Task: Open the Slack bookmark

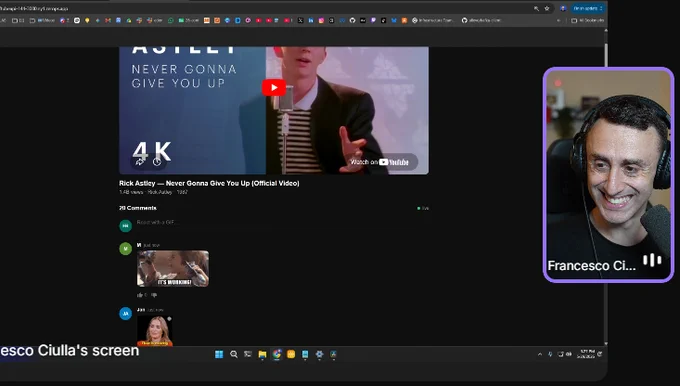Action: point(139,20)
